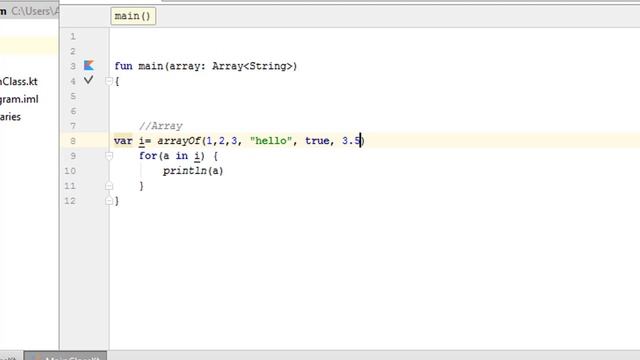
Task: Click the 3.5 value on line 8
Action: point(351,141)
